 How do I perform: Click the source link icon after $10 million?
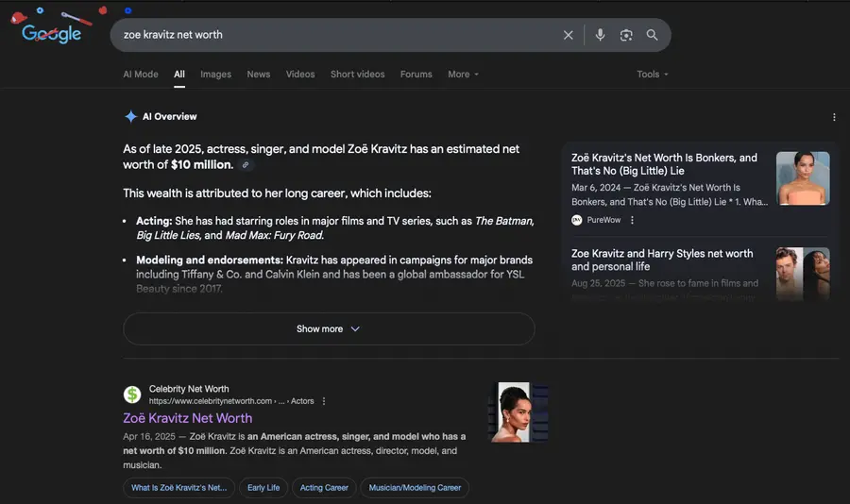click(246, 165)
